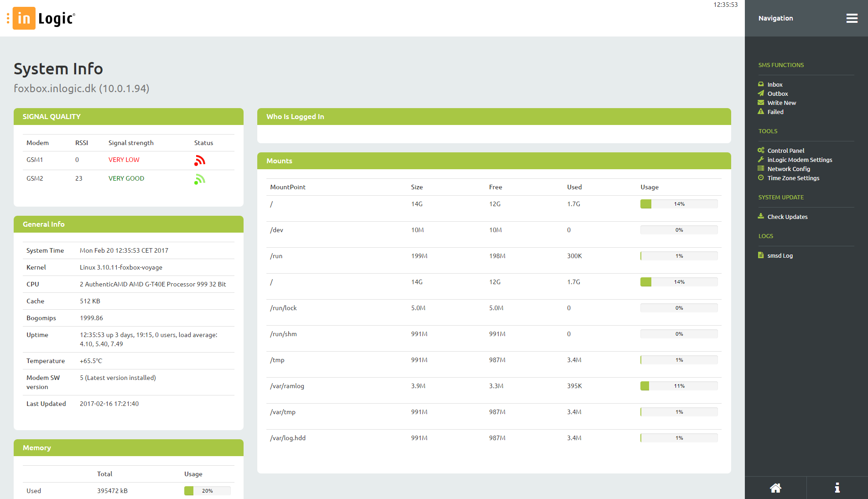Click the smsd Log document icon
This screenshot has width=868, height=499.
click(761, 255)
